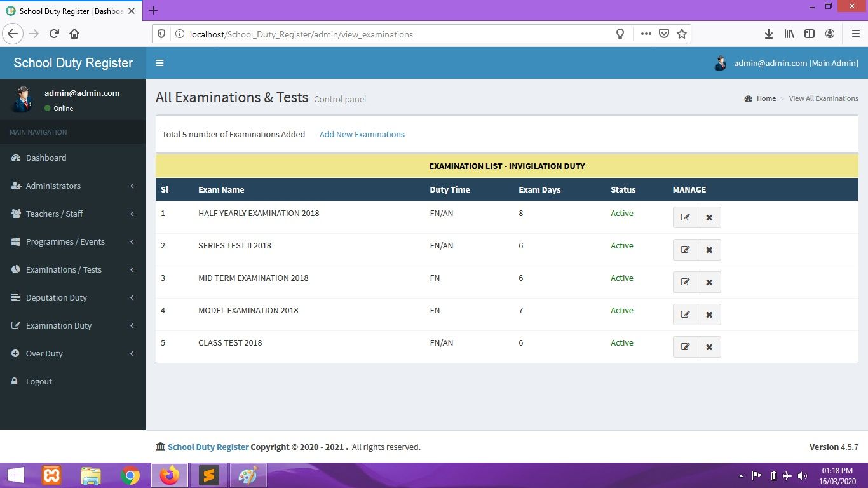Reload the page using refresh icon

[54, 34]
